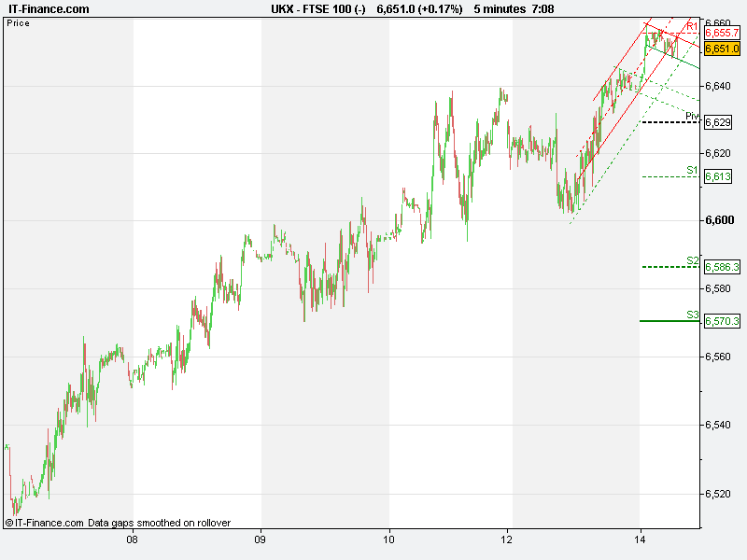The width and height of the screenshot is (747, 560).
Task: Click the red 6,655.7 price tag
Action: click(x=722, y=34)
